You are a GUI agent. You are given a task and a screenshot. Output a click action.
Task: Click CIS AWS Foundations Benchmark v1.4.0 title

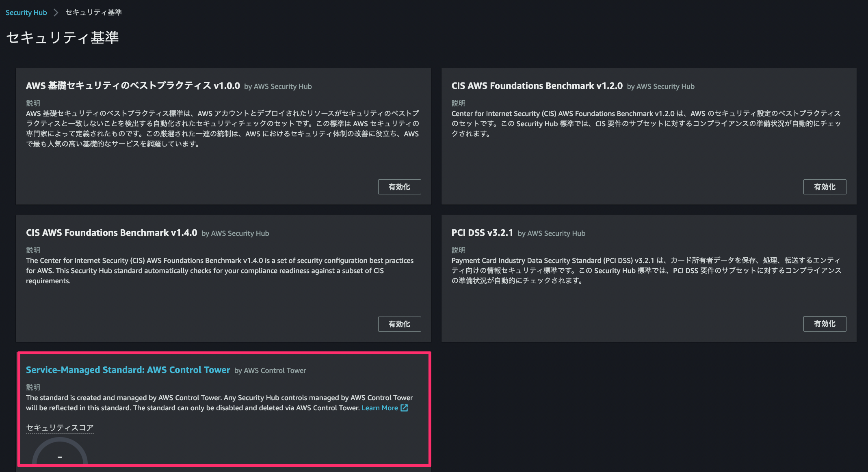(111, 233)
